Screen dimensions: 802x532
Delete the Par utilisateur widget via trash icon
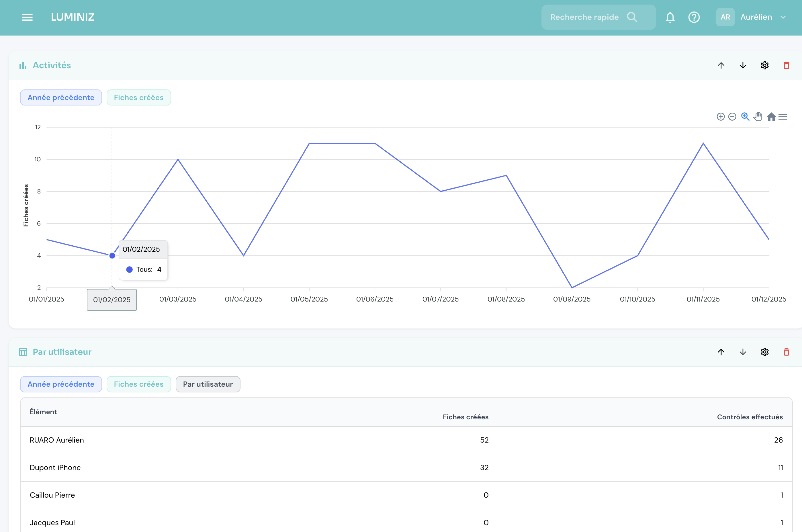(787, 352)
